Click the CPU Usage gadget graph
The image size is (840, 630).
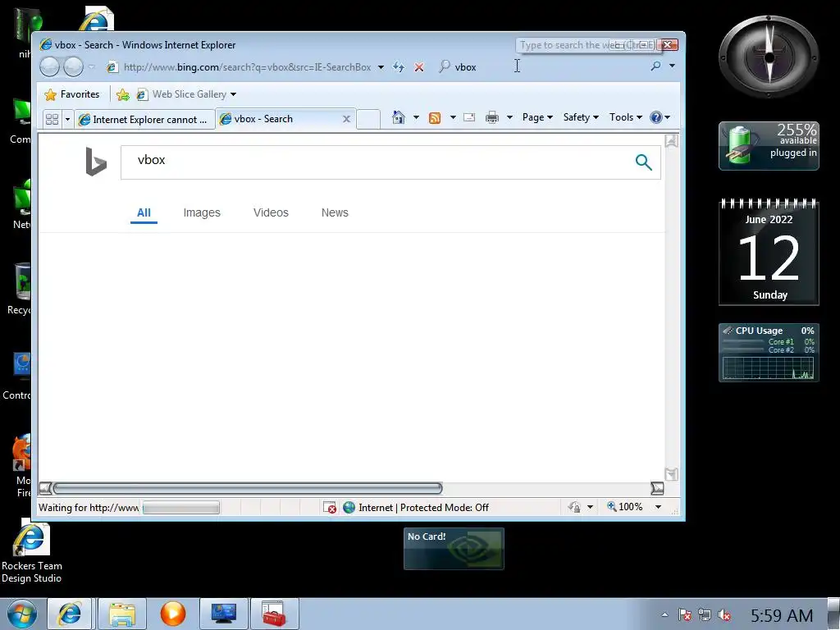click(768, 368)
